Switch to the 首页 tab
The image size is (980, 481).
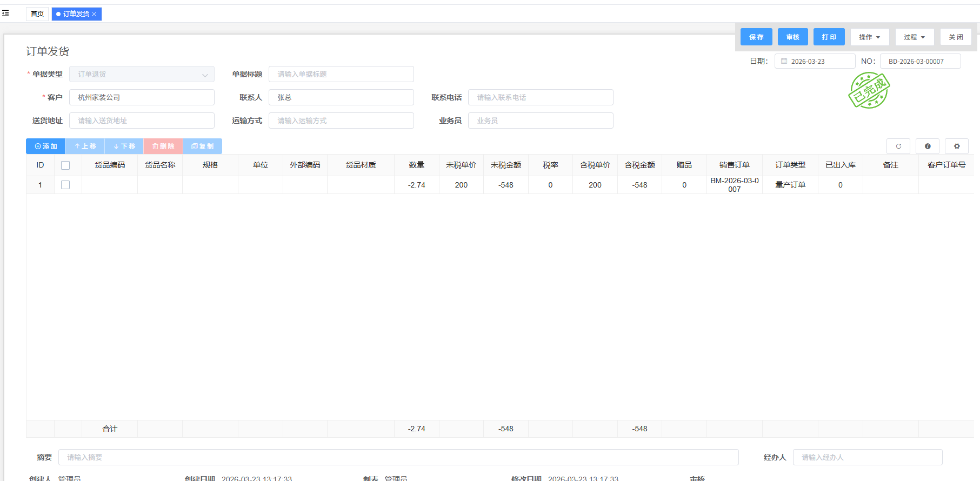[37, 14]
